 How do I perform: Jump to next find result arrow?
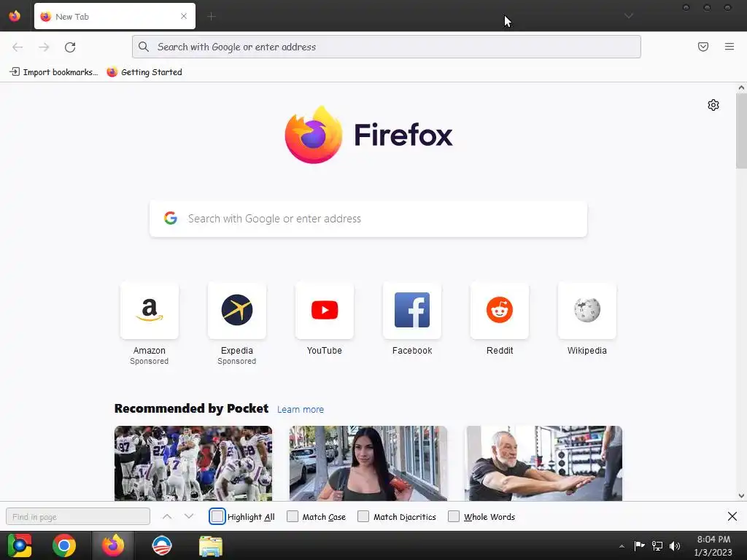[x=189, y=516]
